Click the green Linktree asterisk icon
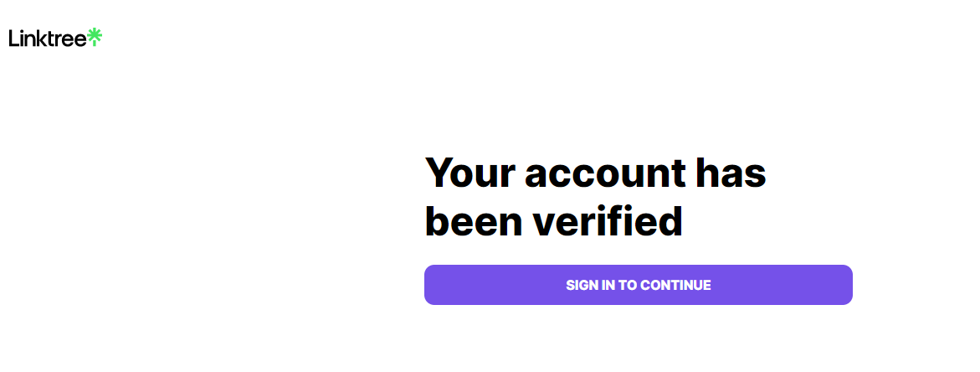This screenshot has height=372, width=980. pos(95,37)
